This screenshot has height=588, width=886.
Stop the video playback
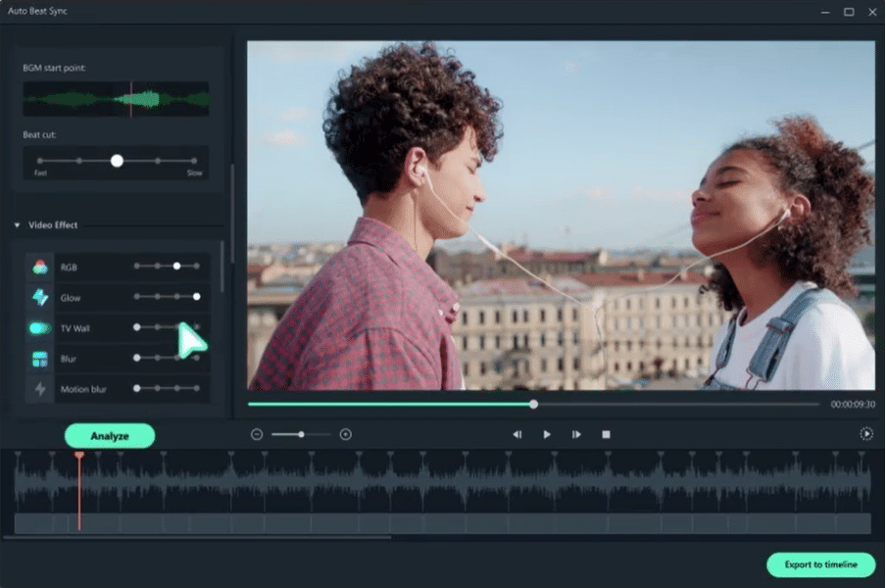(x=606, y=434)
